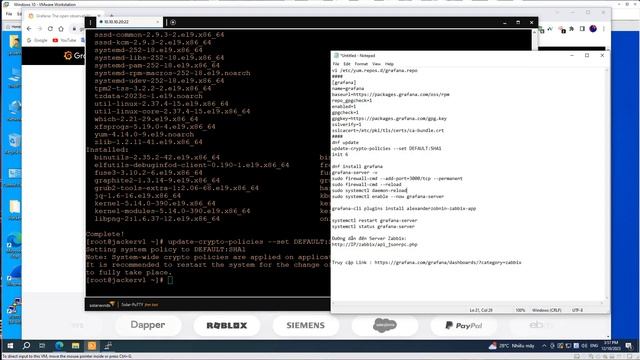Viewport: 640px width, 360px height.
Task: Go back in the Chrome browser
Action: [29, 29]
